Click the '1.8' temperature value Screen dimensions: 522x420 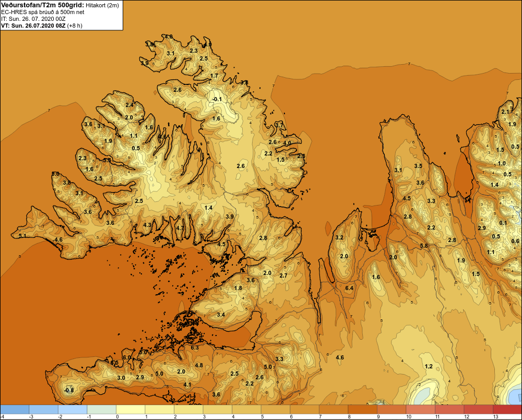(x=238, y=288)
